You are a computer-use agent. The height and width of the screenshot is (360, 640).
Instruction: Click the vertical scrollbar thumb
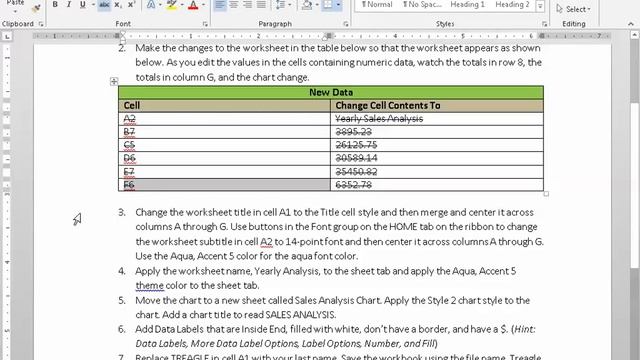635,71
